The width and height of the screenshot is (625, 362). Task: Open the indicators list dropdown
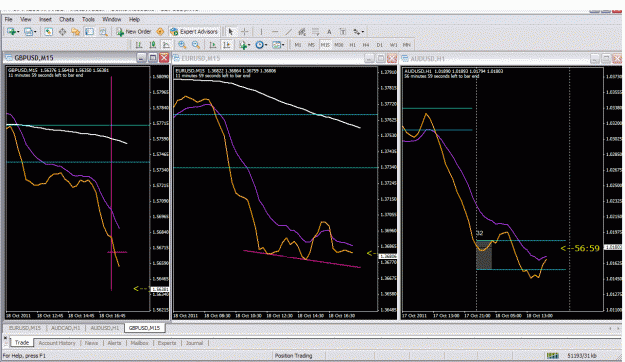(250, 45)
